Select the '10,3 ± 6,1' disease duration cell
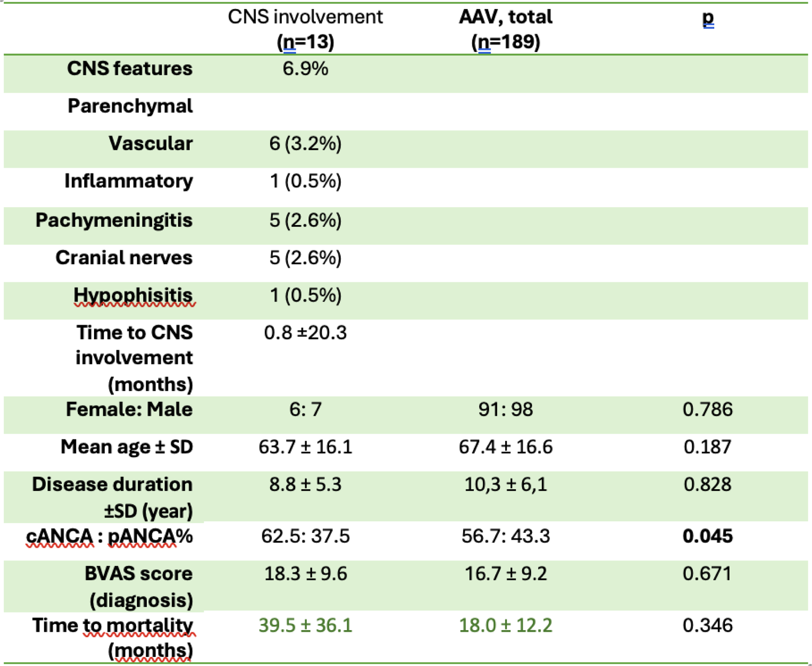Image resolution: width=812 pixels, height=666 pixels. tap(505, 484)
